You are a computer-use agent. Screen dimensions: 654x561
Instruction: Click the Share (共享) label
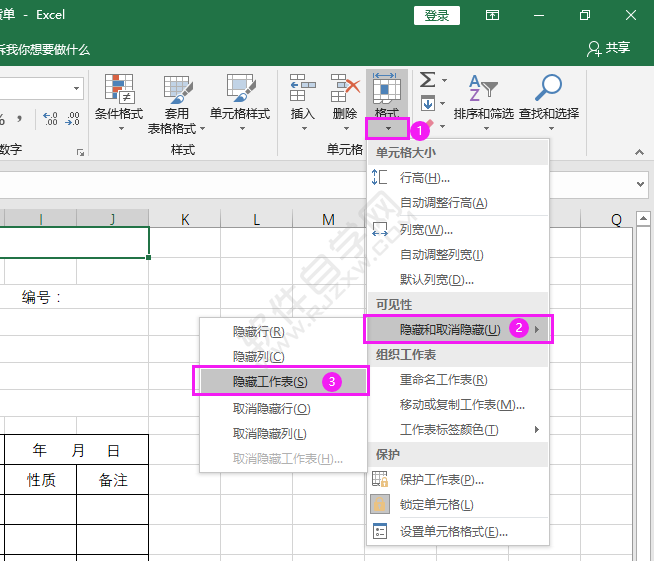617,48
